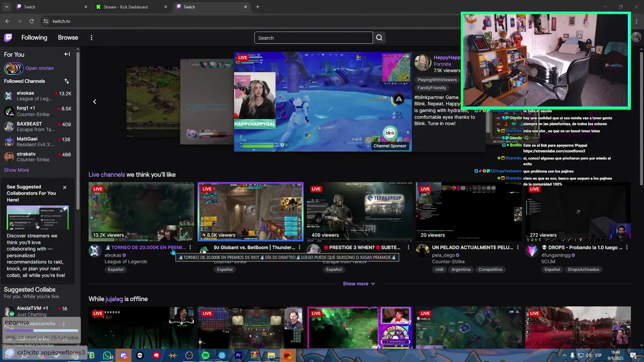644x362 pixels.
Task: Go to previous featured carousel stream
Action: pyautogui.click(x=94, y=102)
